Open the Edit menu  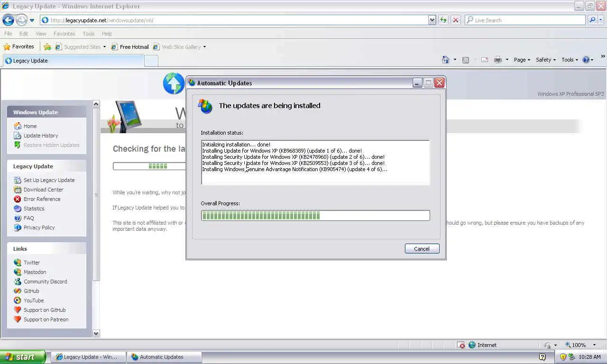pos(24,34)
